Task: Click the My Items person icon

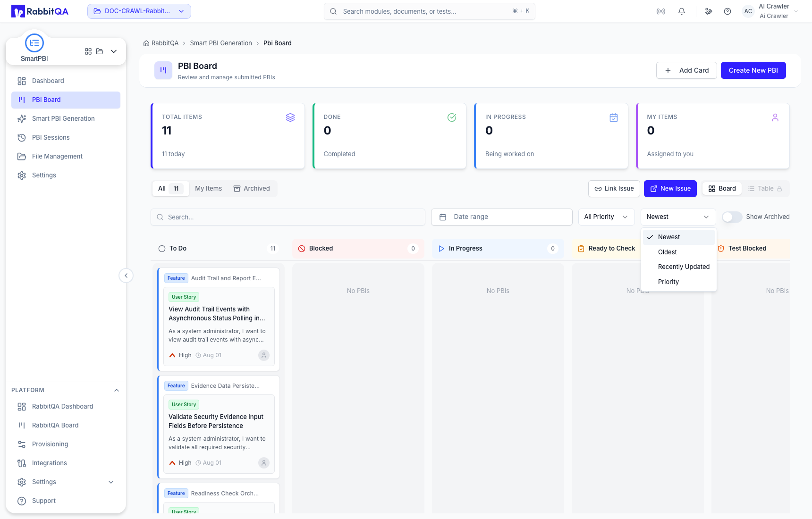Action: click(775, 117)
